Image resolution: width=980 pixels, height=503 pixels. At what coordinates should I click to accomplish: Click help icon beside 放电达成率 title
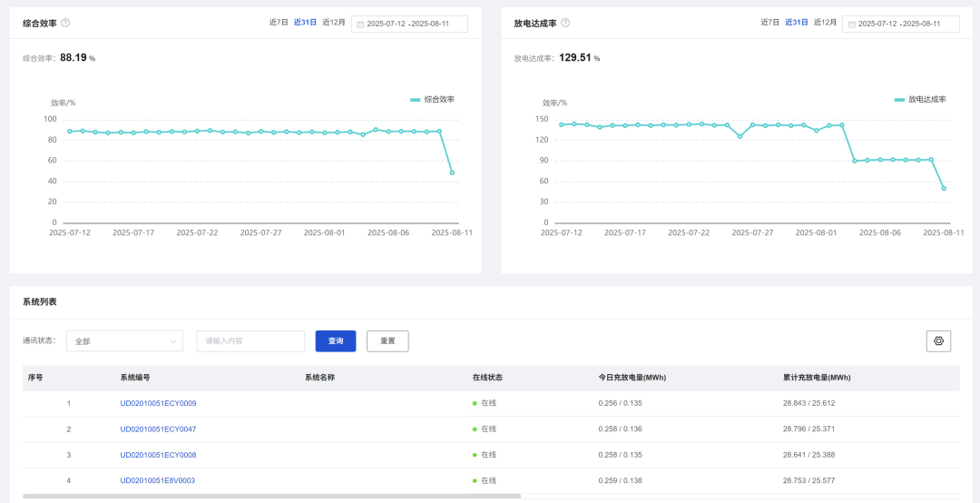click(x=565, y=24)
